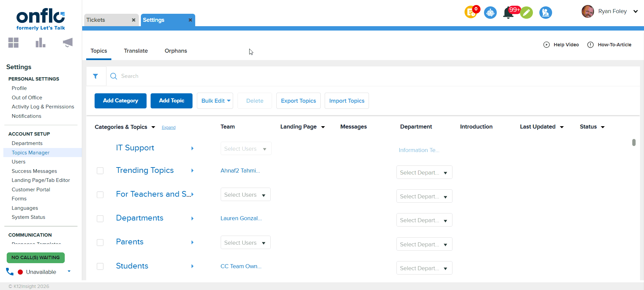644x290 pixels.
Task: Check the Students category checkbox
Action: click(100, 266)
